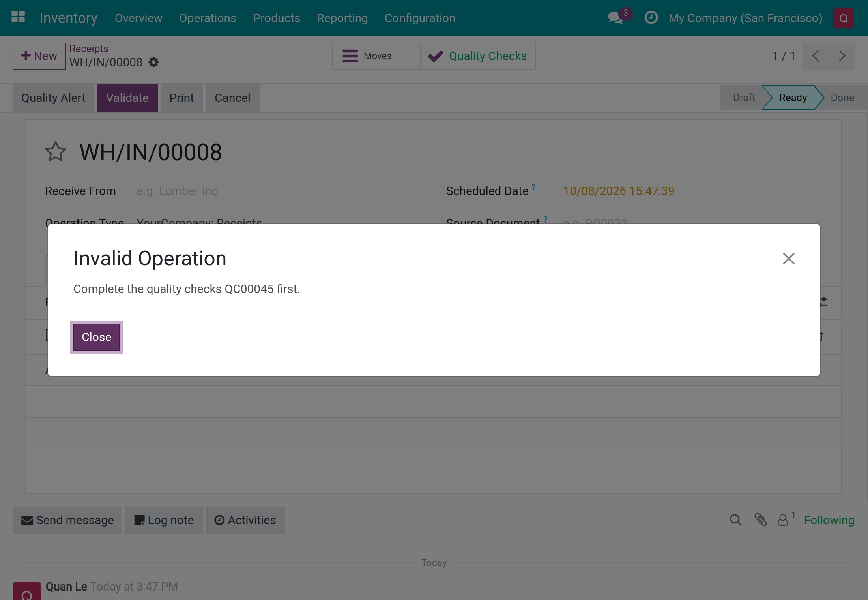This screenshot has height=600, width=868.
Task: Click the Close button in dialog
Action: [x=97, y=337]
